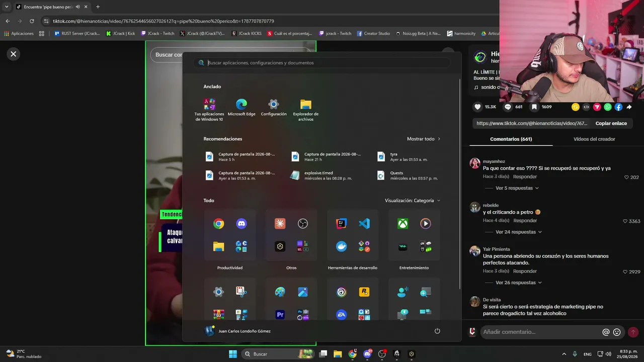Open Microsoft Edge from pinned apps
The image size is (644, 362).
click(x=242, y=108)
